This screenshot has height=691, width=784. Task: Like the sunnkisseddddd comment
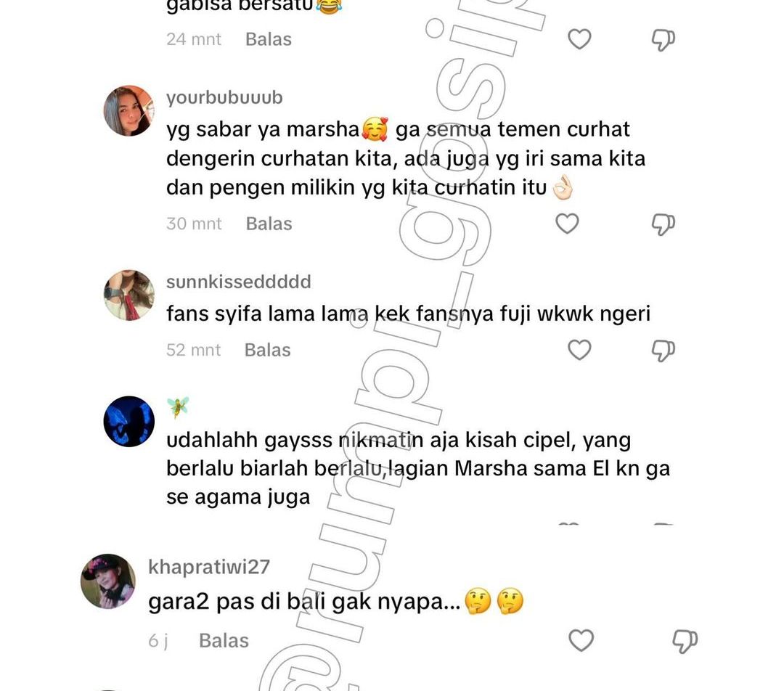click(x=579, y=350)
